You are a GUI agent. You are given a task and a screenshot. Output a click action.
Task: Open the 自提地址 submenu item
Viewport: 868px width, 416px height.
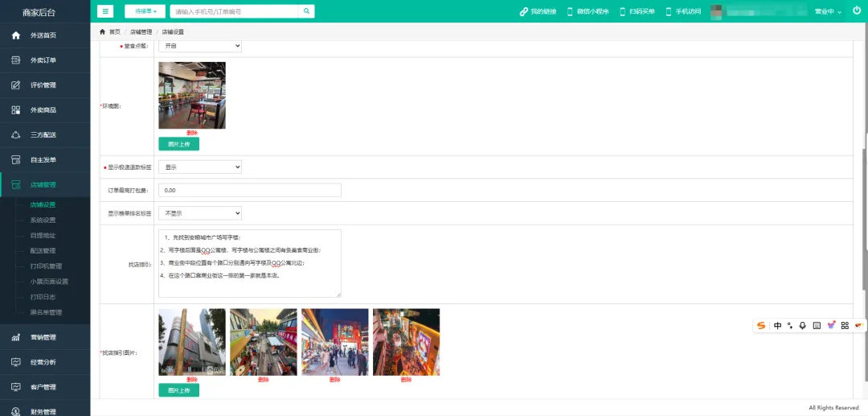(x=43, y=236)
